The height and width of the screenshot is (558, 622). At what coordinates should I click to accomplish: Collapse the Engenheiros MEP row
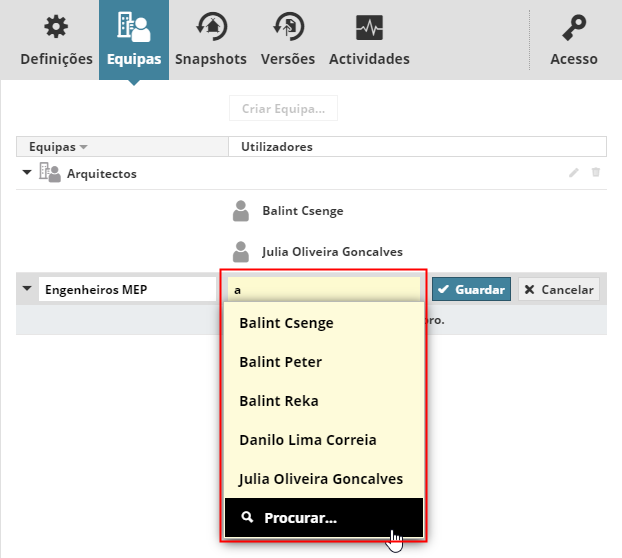click(x=26, y=290)
